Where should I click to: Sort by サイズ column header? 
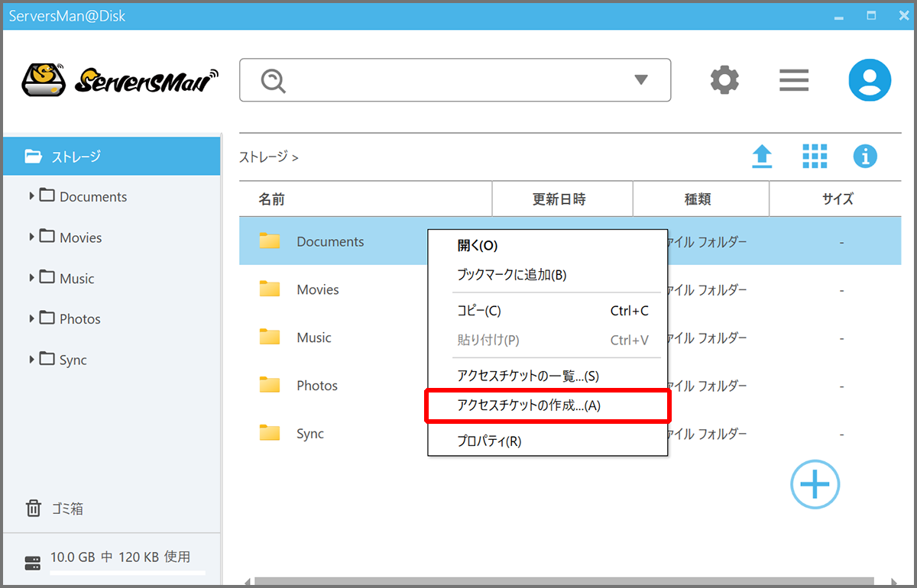click(835, 199)
